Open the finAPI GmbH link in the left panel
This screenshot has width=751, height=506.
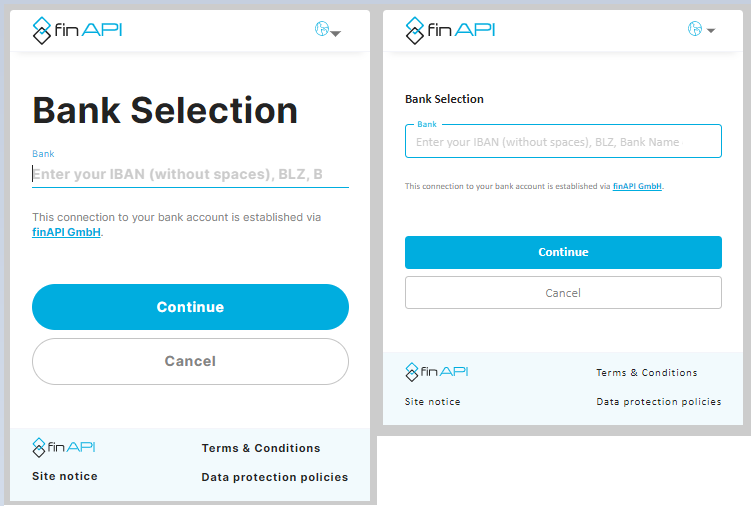point(67,232)
